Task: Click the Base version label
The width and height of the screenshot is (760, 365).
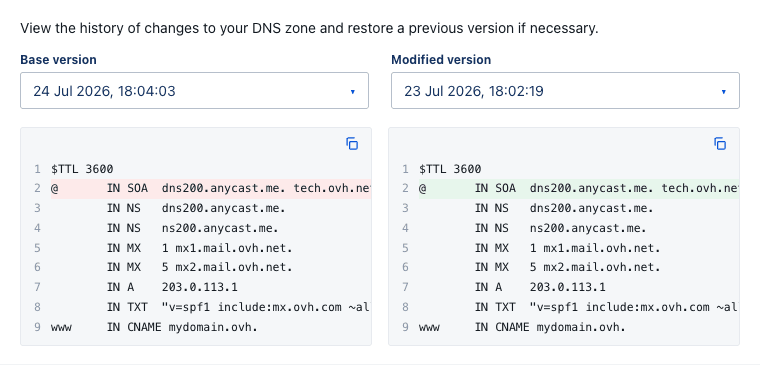Action: point(58,60)
